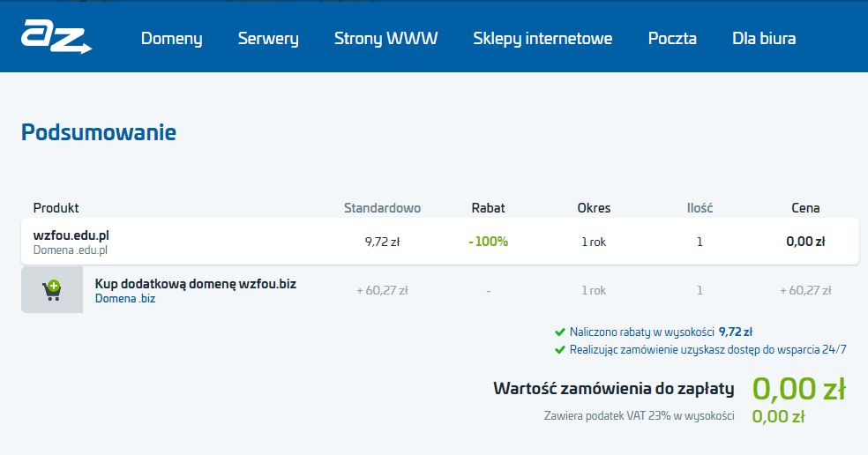868x455 pixels.
Task: Click the Okres column header
Action: pyautogui.click(x=594, y=208)
